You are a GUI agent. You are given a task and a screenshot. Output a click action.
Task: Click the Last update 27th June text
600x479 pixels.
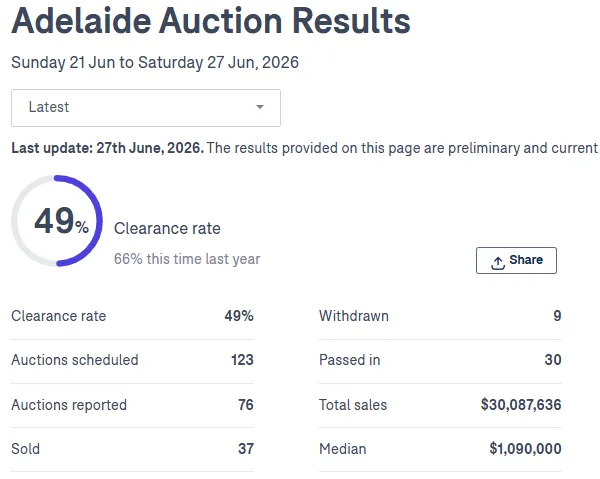coord(108,148)
